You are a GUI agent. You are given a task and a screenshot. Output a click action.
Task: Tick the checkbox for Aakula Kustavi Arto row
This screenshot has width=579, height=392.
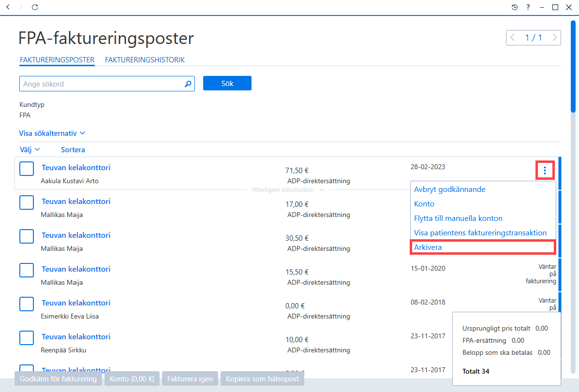(x=27, y=169)
